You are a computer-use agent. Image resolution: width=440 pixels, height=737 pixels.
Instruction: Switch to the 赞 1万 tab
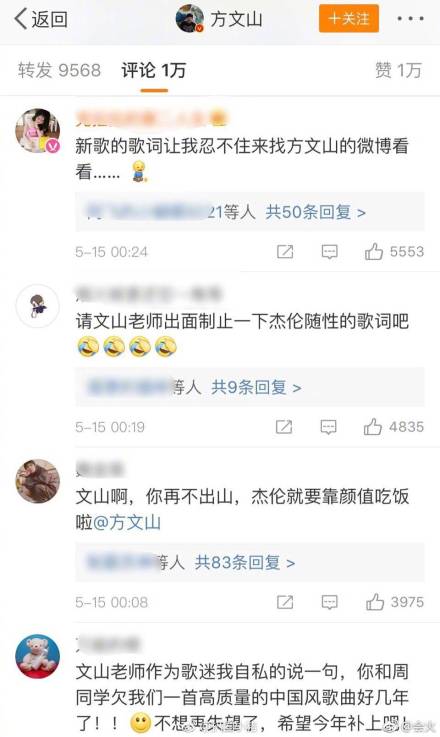398,71
